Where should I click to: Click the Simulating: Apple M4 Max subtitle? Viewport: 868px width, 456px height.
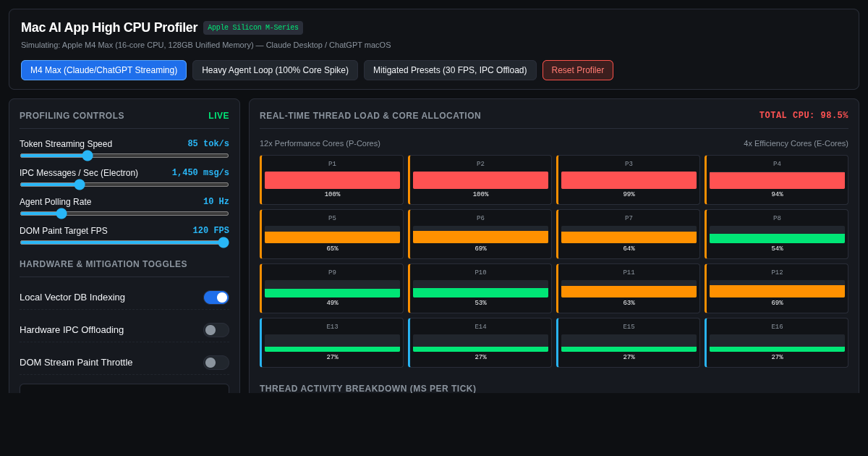(x=205, y=45)
